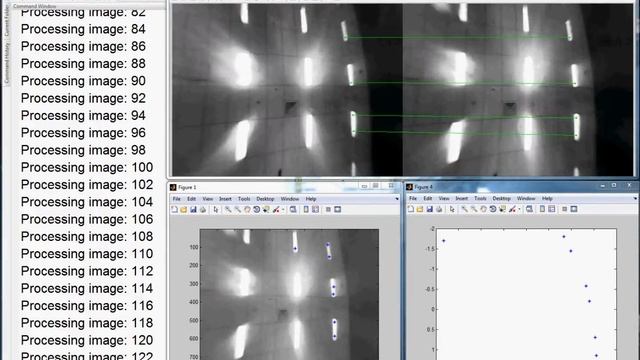Screen dimensions: 640x360
Task: Open Window menu in Figure 4
Action: click(x=526, y=198)
